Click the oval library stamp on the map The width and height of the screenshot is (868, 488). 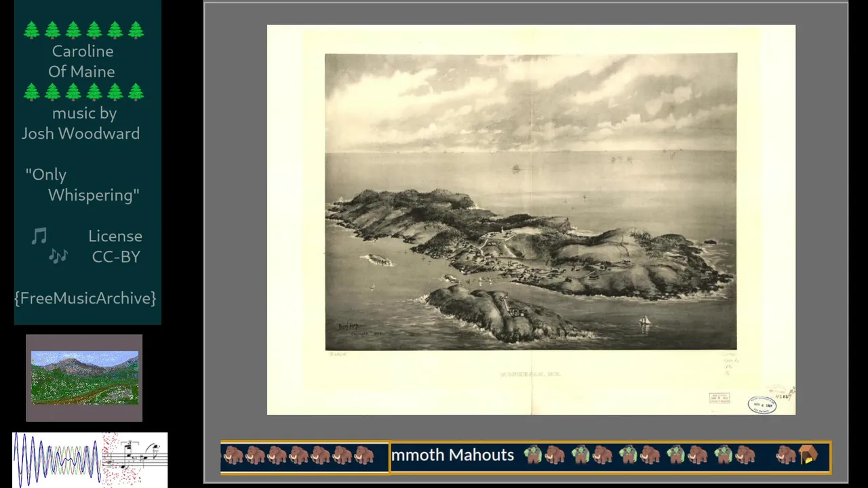coord(762,405)
